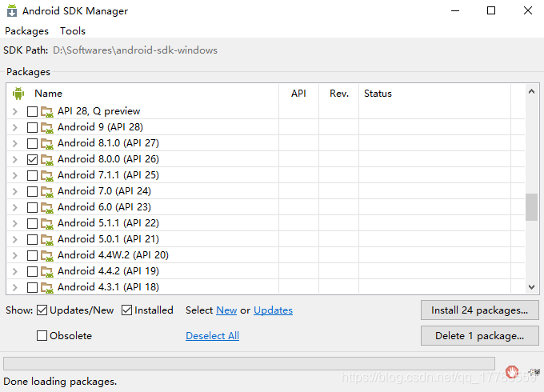Click the Android SDK Manager title bar icon

point(12,10)
